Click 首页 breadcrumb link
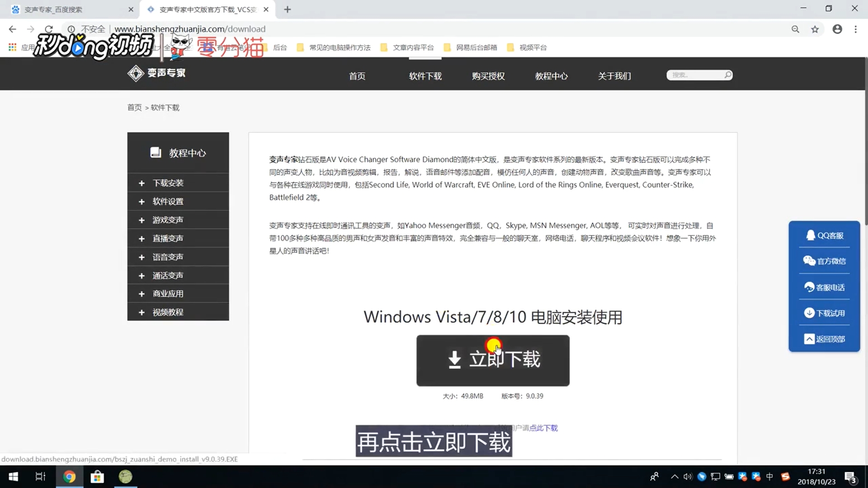The width and height of the screenshot is (868, 488). tap(134, 108)
